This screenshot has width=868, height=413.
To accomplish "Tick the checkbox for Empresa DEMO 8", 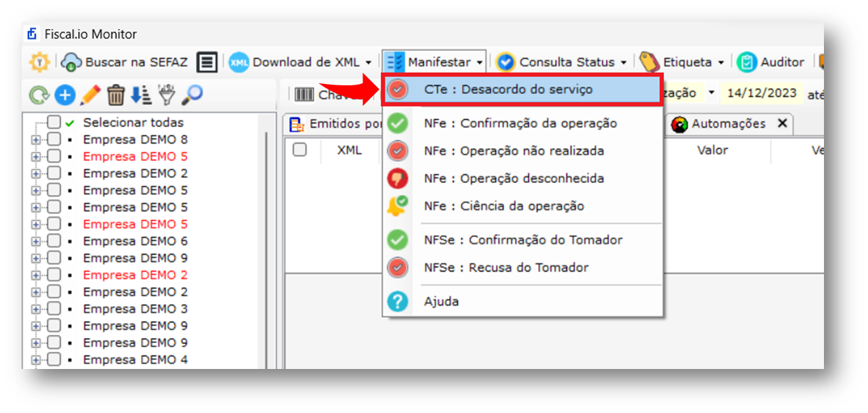I will (54, 139).
